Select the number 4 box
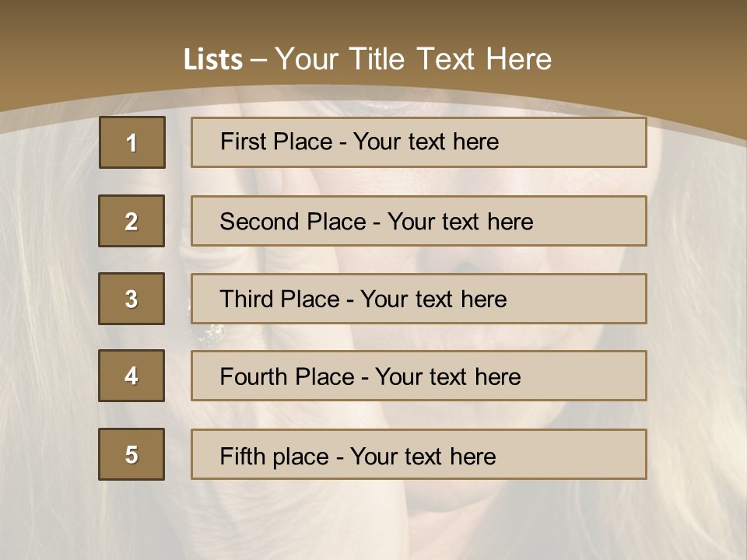747x560 pixels. [132, 376]
